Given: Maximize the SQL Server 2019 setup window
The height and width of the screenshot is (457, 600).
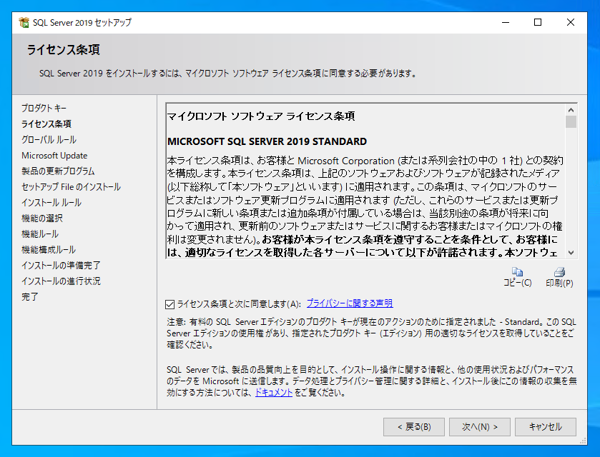Looking at the screenshot, I should pyautogui.click(x=538, y=23).
